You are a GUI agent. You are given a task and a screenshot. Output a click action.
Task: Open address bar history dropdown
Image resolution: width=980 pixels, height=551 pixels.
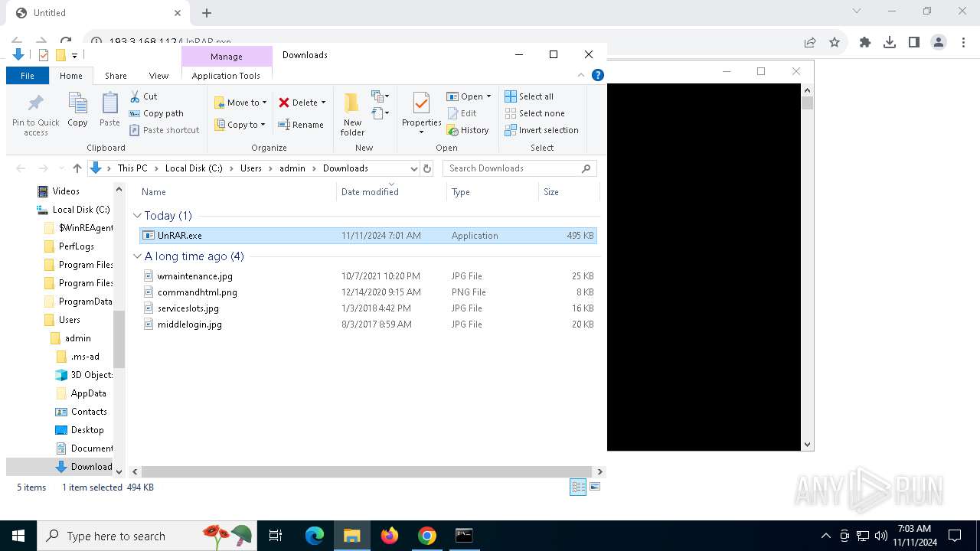pyautogui.click(x=413, y=168)
